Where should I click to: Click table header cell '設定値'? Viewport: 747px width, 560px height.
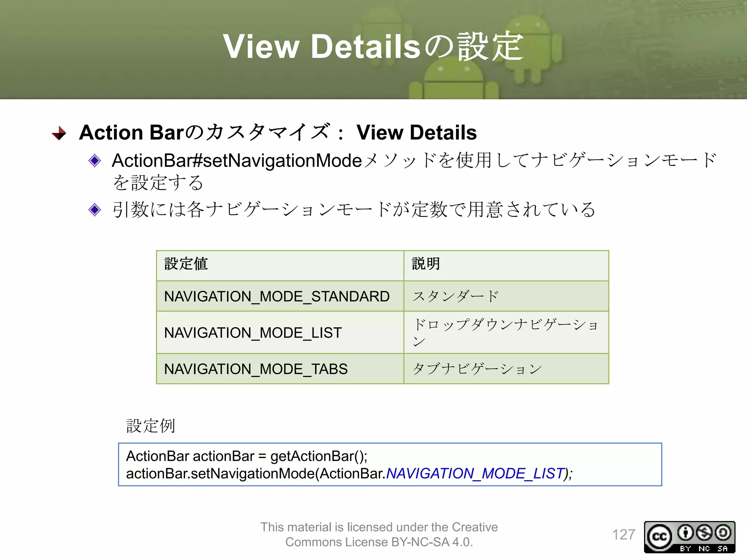pos(280,265)
